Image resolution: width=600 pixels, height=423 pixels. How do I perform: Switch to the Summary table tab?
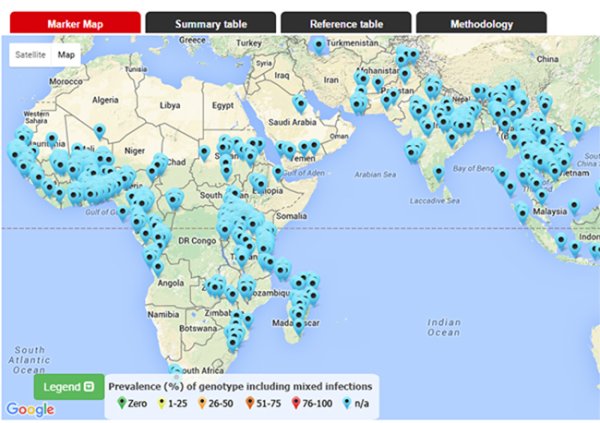pos(209,23)
